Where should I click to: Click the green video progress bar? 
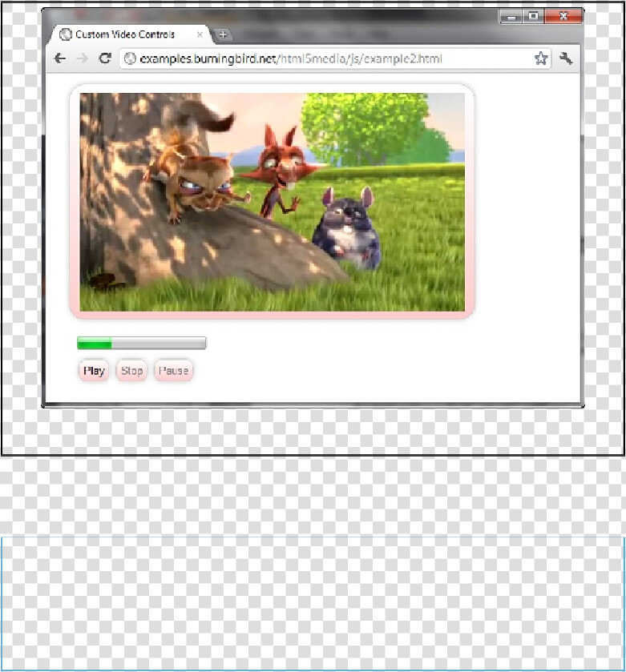click(142, 343)
